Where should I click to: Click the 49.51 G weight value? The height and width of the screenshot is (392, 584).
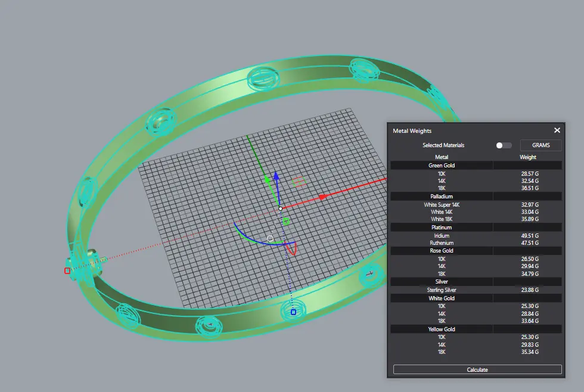coord(530,236)
